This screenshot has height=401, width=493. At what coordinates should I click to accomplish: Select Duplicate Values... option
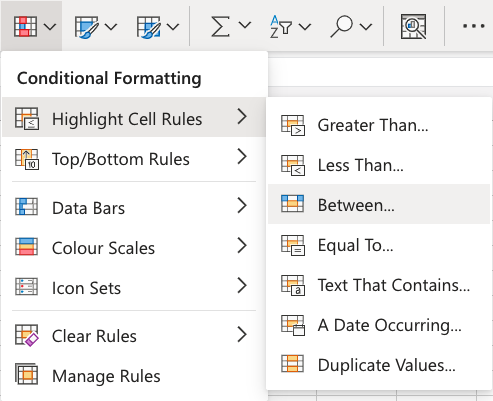379,364
